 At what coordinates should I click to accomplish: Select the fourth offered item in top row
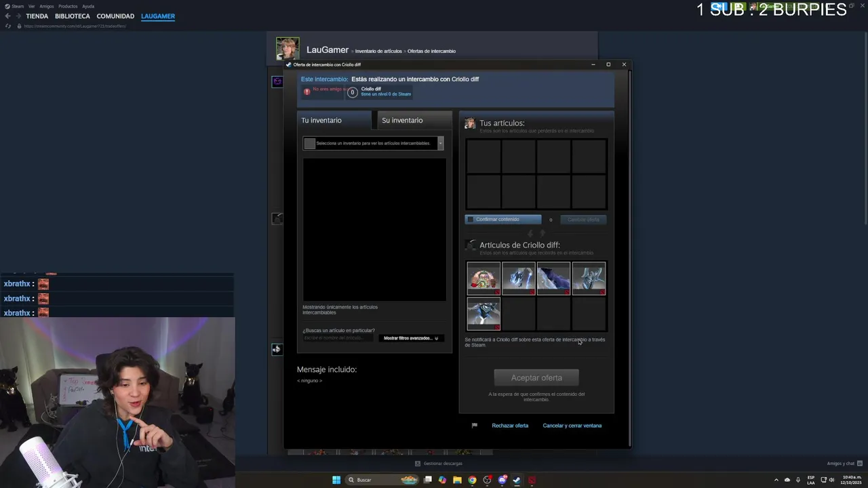click(x=589, y=279)
